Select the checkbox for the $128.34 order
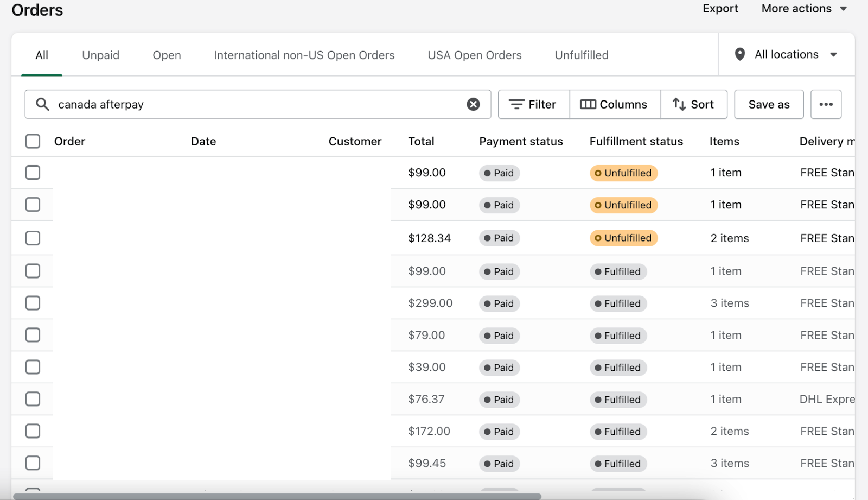Screen dimensions: 868x500 click(33, 238)
